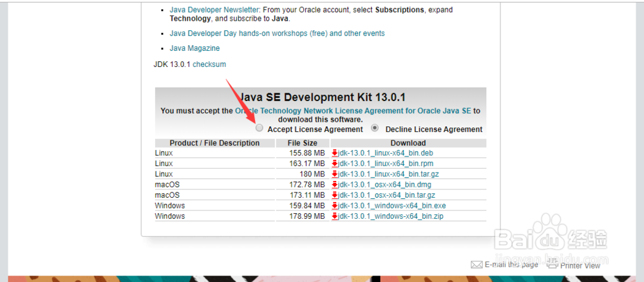Open Java Developer Day hands-on workshops link
Image resolution: width=644 pixels, height=282 pixels.
click(x=277, y=33)
